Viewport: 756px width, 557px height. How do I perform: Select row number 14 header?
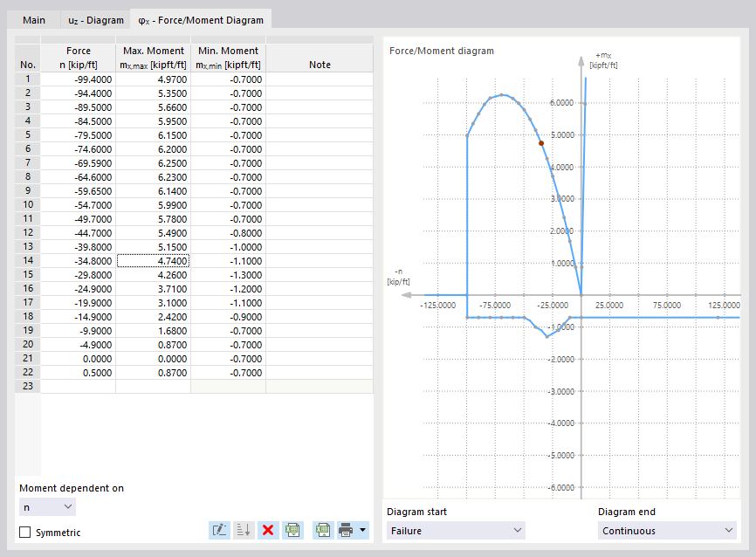tap(28, 261)
